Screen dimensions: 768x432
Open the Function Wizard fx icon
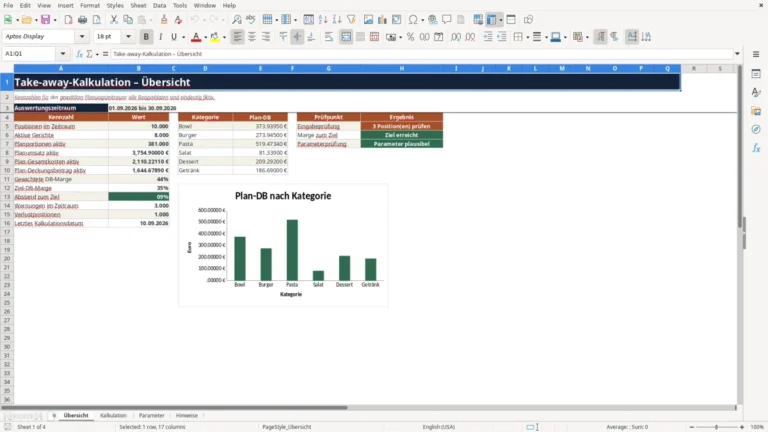[79, 54]
